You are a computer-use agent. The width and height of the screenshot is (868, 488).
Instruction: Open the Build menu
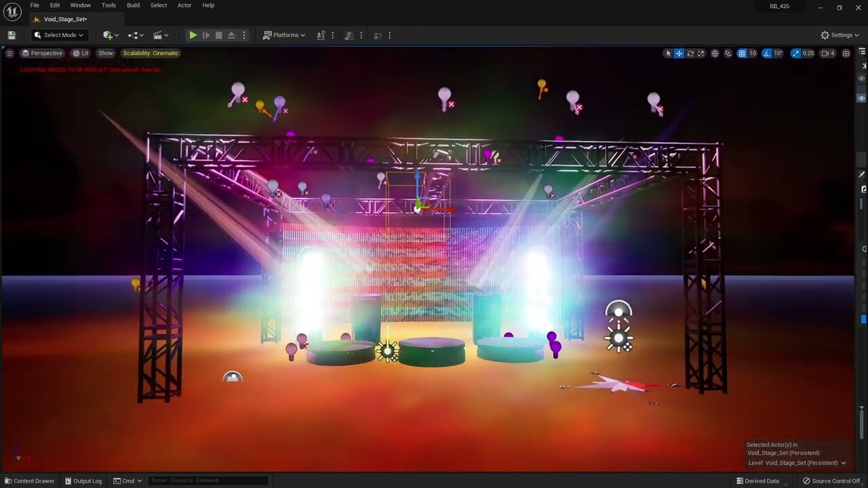[134, 5]
